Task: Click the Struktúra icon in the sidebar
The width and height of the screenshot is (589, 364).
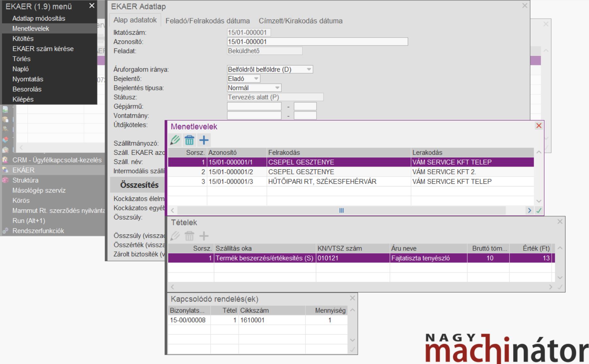Action: [x=5, y=180]
